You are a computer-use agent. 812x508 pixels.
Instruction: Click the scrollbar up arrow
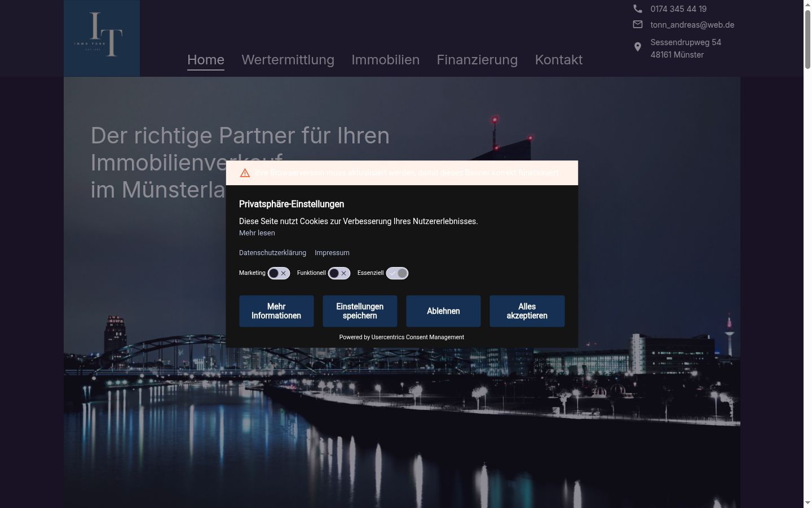(807, 4)
